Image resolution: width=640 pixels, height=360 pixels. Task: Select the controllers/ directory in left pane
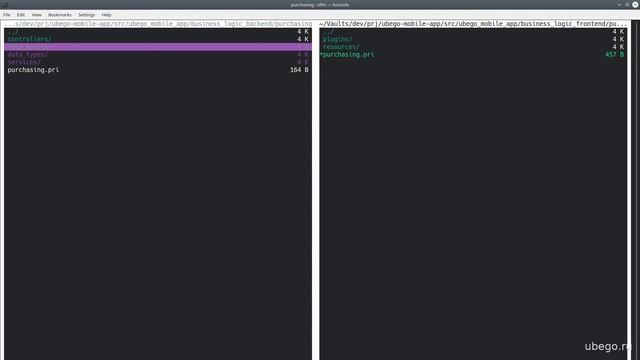158,39
